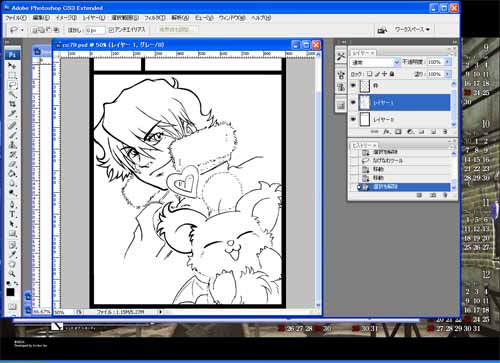Click the foreground color swatch
The height and width of the screenshot is (363, 500).
(x=10, y=293)
